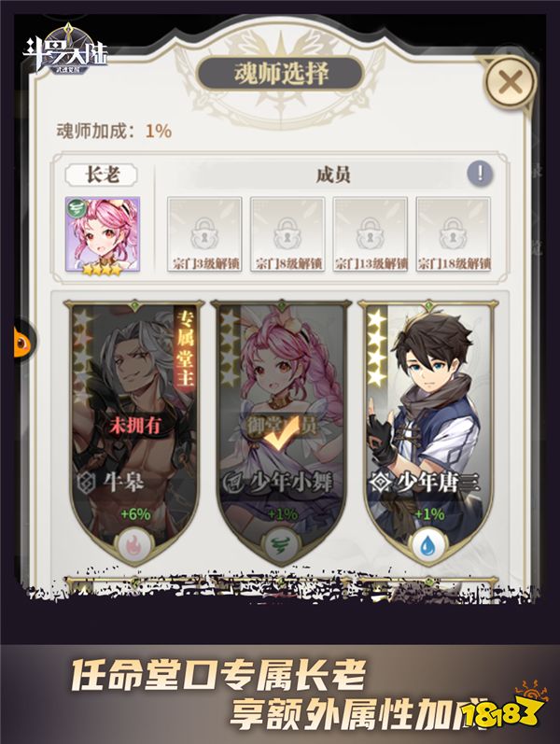Click the water drop icon under 少年唐三

[x=429, y=544]
